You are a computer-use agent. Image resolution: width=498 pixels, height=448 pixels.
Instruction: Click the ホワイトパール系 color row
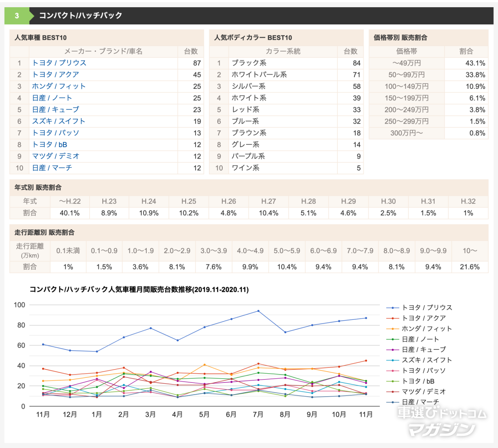tap(286, 75)
